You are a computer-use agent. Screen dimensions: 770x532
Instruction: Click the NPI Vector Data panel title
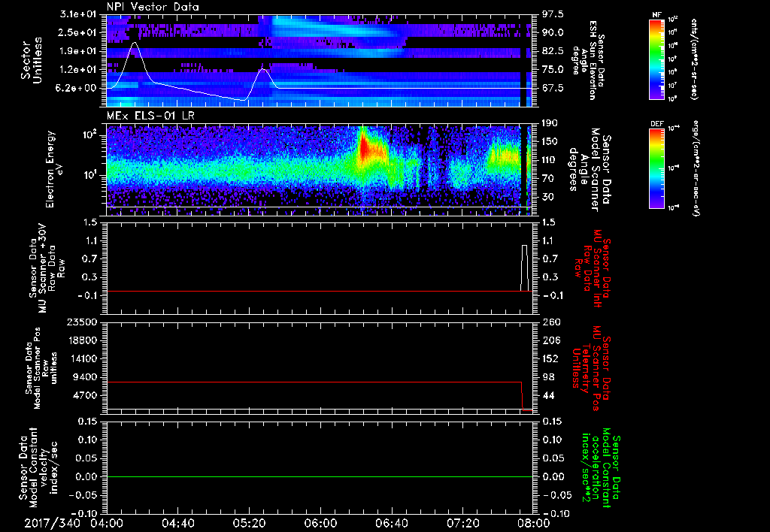(153, 7)
